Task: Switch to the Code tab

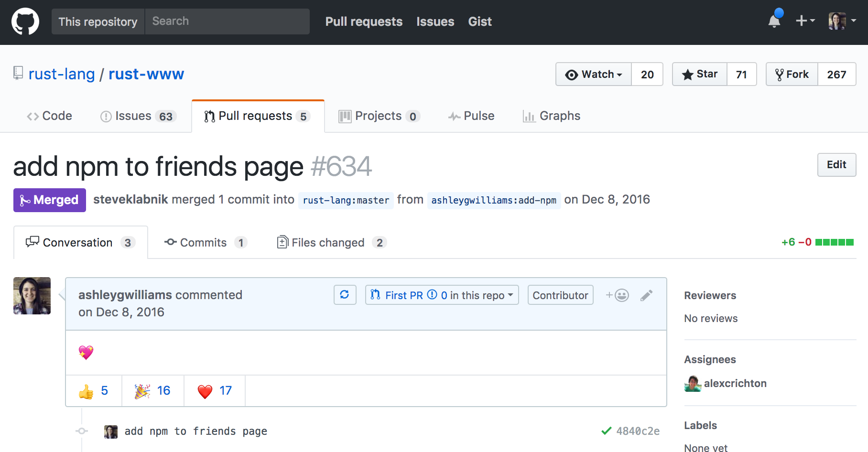Action: point(50,116)
